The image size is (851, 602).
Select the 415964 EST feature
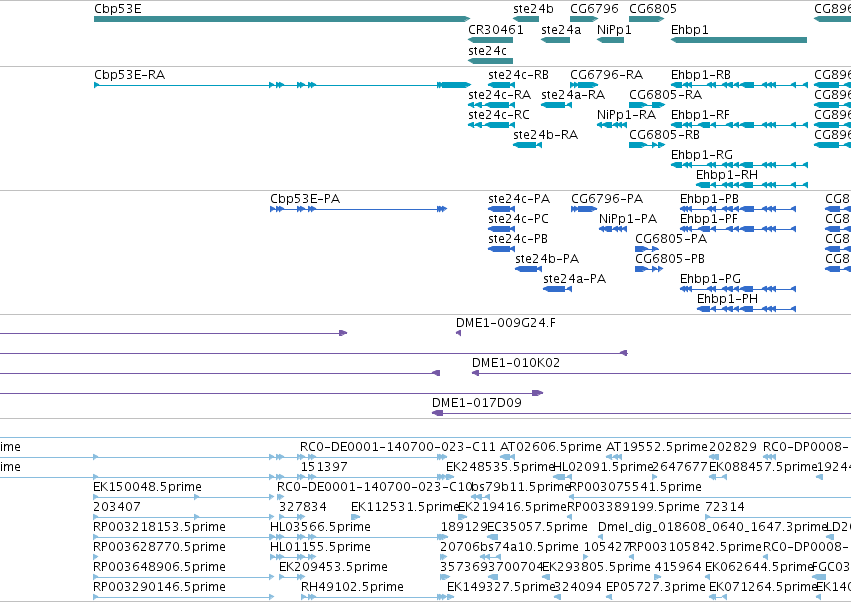[658, 578]
